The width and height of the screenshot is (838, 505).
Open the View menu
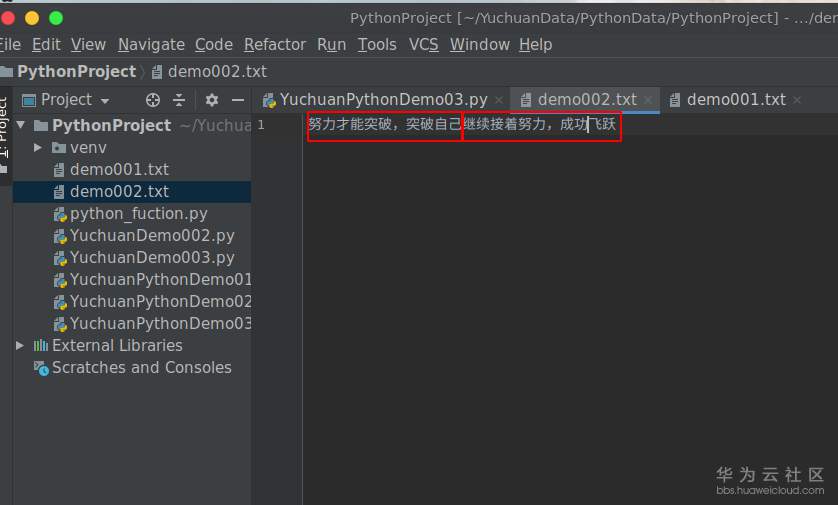(x=89, y=44)
